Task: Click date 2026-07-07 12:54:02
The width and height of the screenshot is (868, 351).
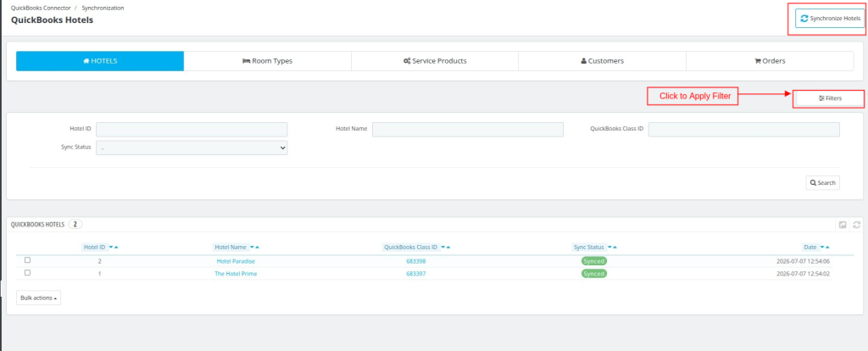Action: pos(805,274)
